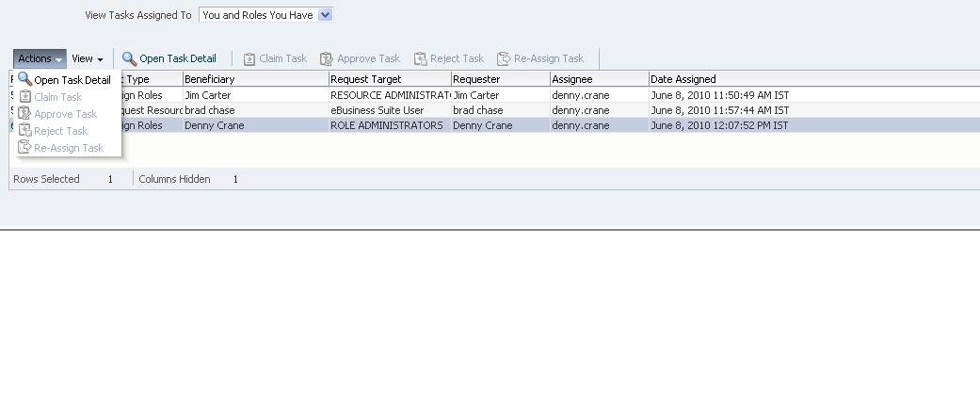The height and width of the screenshot is (407, 980).
Task: Click the Re-Assign Task toolbar icon
Action: click(x=504, y=58)
